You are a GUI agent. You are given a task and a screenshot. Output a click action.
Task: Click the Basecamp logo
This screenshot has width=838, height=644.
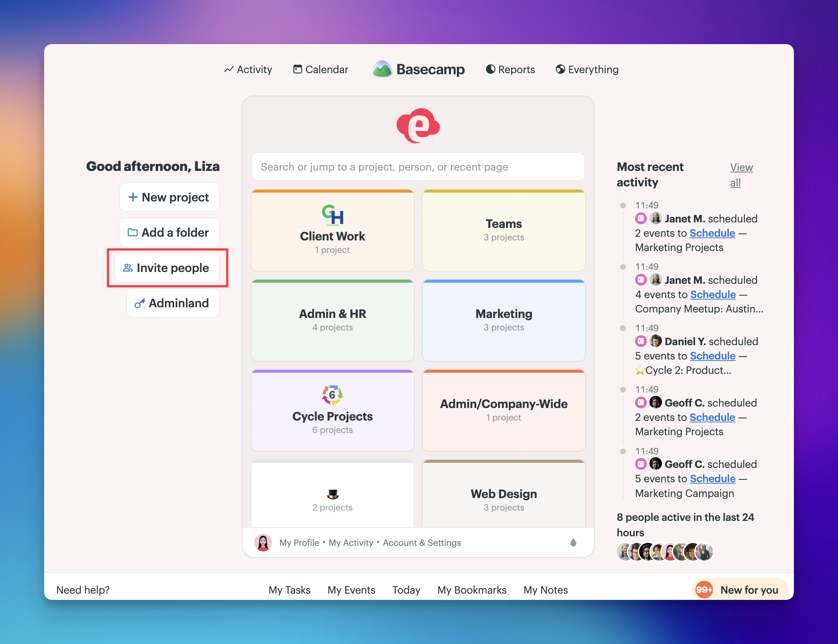418,69
